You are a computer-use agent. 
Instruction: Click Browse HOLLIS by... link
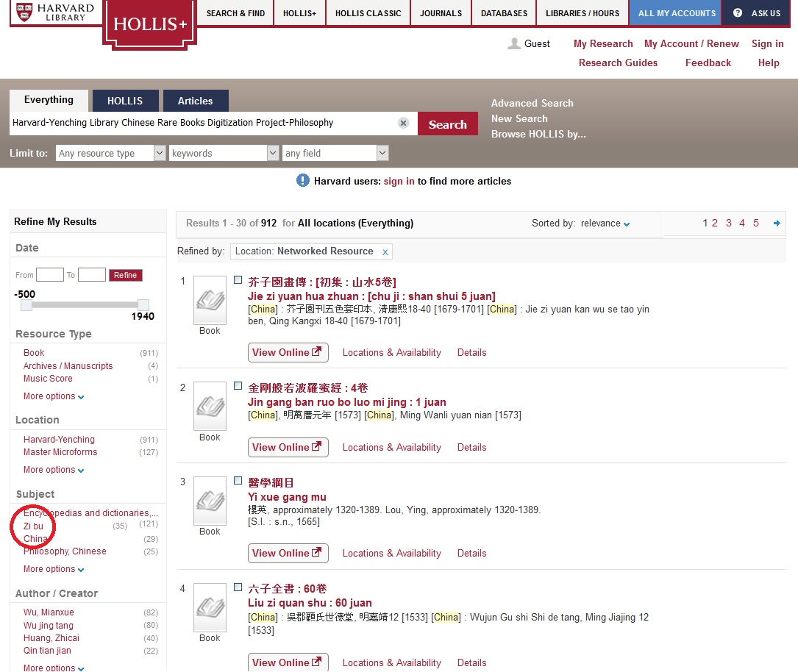point(538,135)
